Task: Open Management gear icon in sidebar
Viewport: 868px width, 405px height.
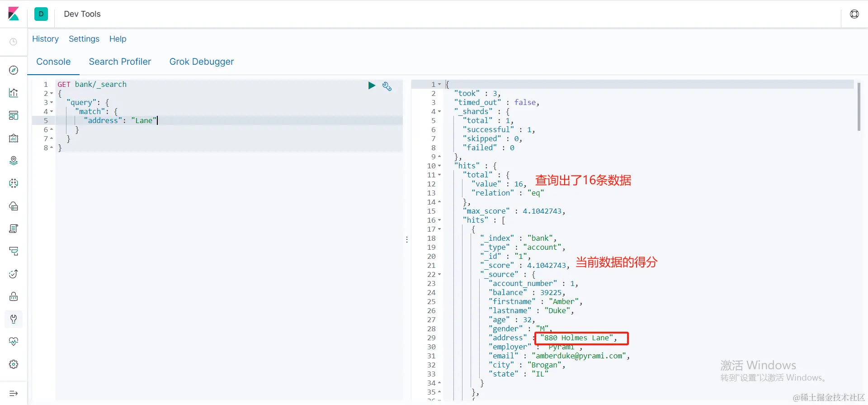Action: (14, 364)
